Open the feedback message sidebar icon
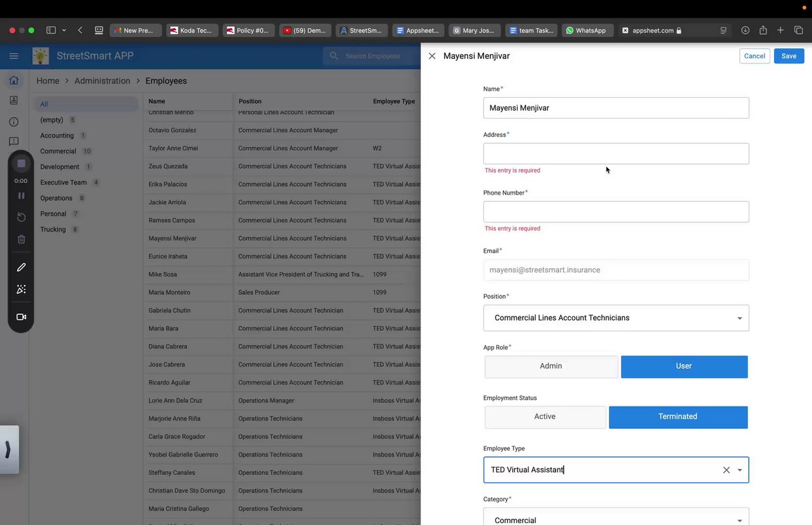The height and width of the screenshot is (525, 812). pos(13,141)
